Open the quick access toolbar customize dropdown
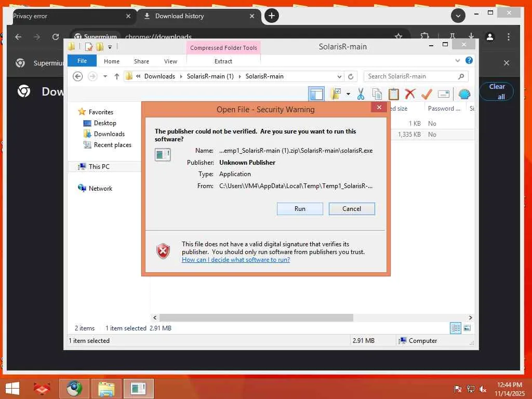Image resolution: width=532 pixels, height=399 pixels. (x=110, y=47)
